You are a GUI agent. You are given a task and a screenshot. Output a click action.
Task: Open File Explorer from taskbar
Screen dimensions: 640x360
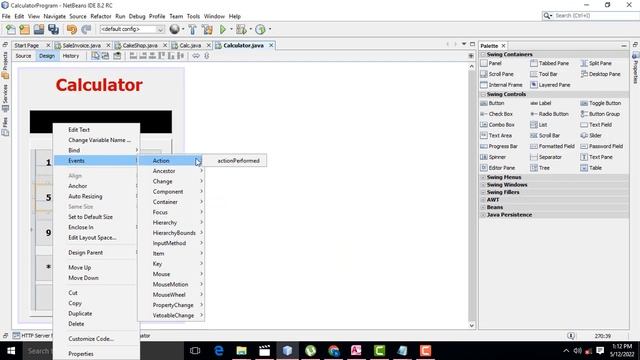pyautogui.click(x=242, y=351)
